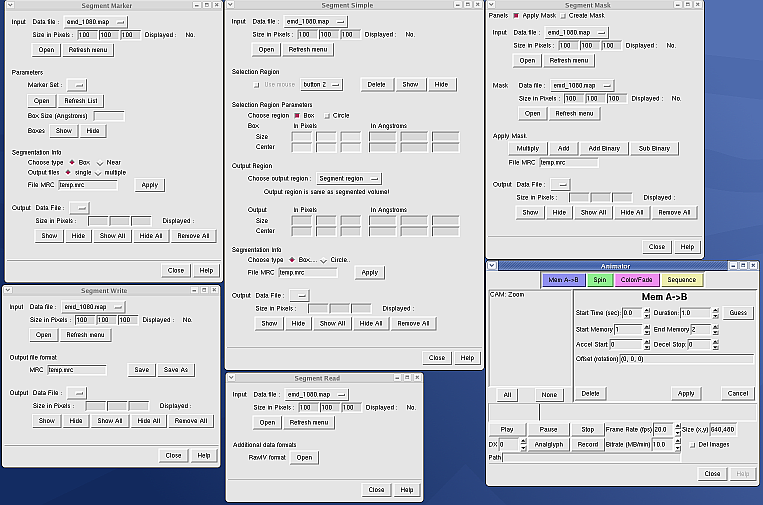
Task: Choose Circle region in Segment Simple
Action: point(326,115)
